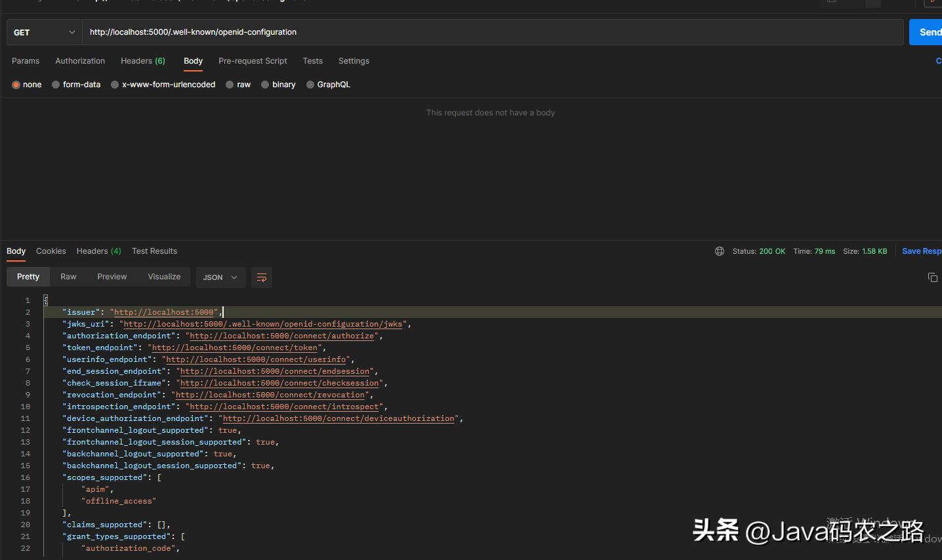Select the raw body type radio button

(x=230, y=85)
